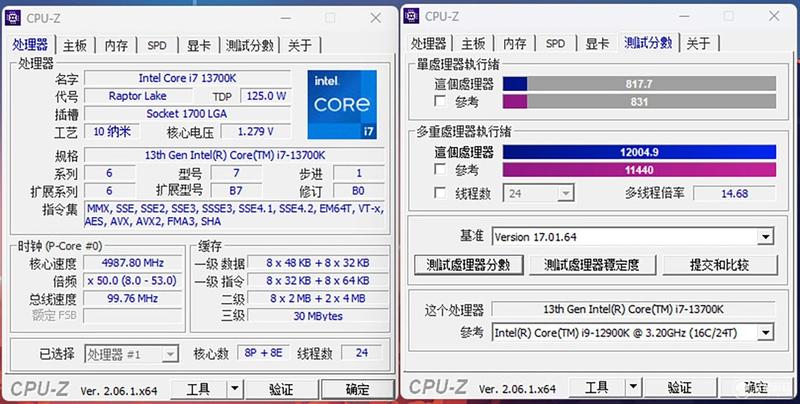Switch to 内存 tab in left window
This screenshot has height=404, width=800.
pos(116,45)
